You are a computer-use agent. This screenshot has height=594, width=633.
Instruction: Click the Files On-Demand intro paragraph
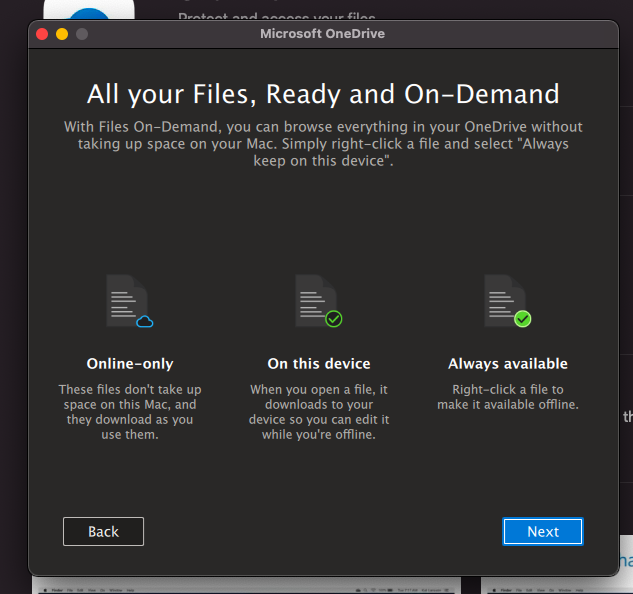tap(323, 144)
